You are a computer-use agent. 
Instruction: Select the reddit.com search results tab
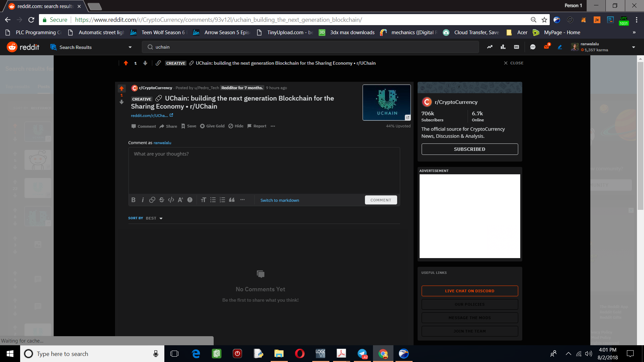click(45, 6)
